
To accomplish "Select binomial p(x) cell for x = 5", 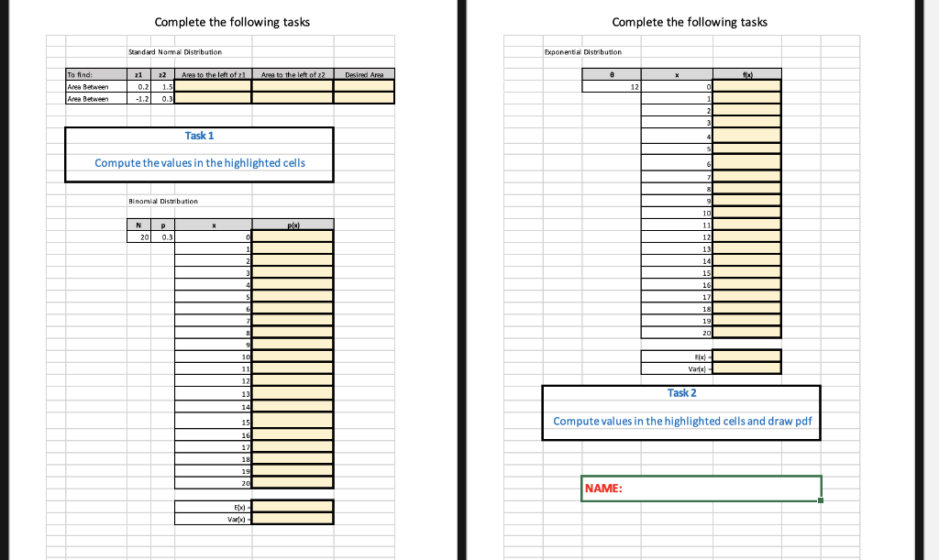I will [293, 296].
